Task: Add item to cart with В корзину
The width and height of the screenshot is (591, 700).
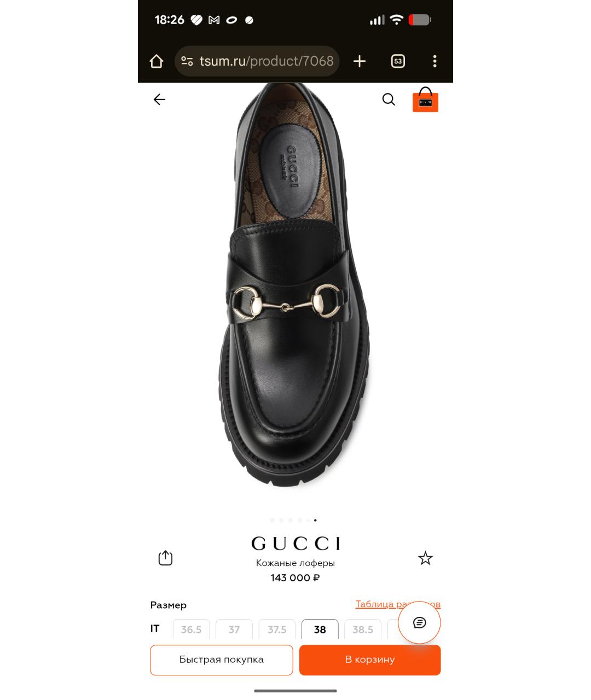Action: (x=370, y=660)
